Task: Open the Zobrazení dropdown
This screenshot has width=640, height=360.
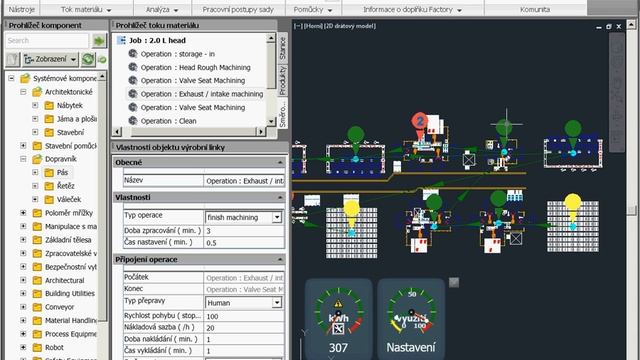Action: [x=50, y=60]
